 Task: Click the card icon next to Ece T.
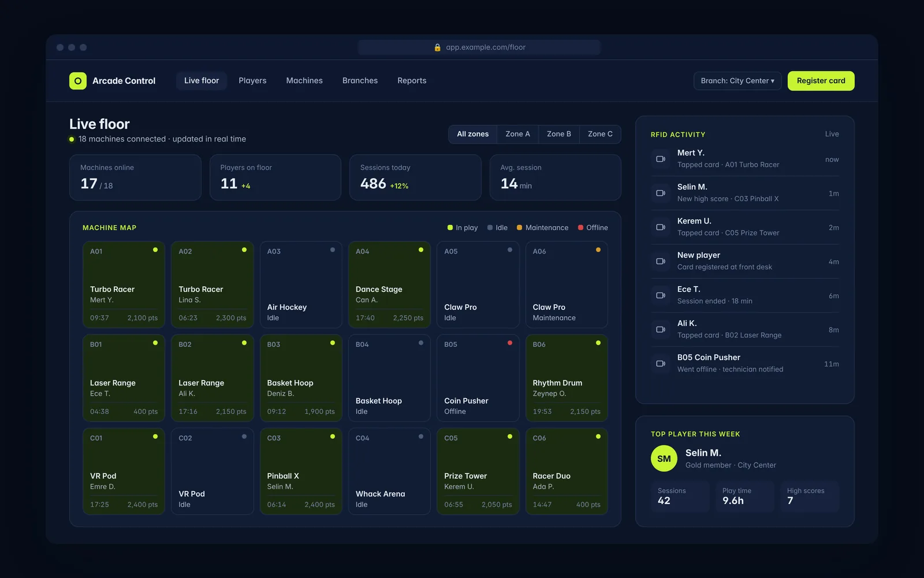tap(661, 295)
